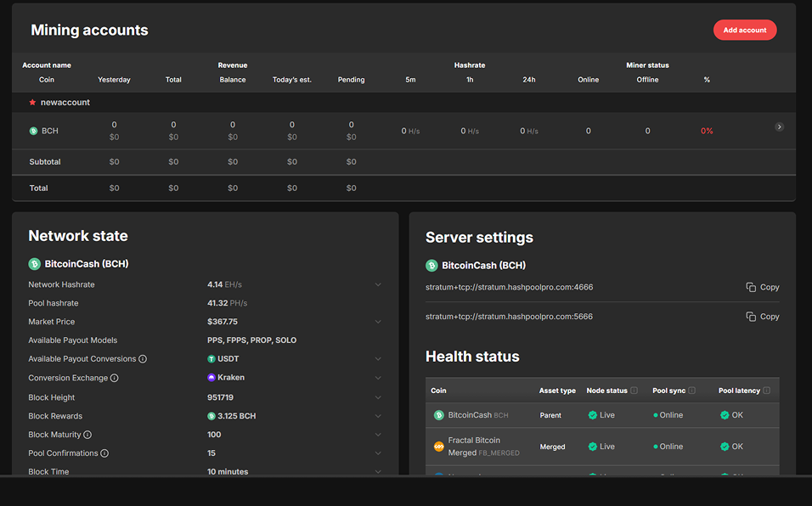Click the Kraken exchange icon
The image size is (812, 506).
coord(211,378)
